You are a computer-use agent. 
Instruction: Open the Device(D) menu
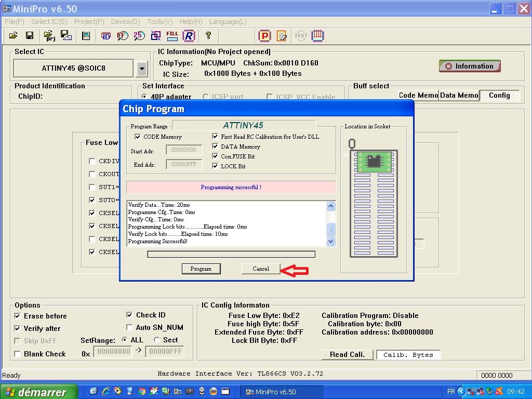click(126, 22)
